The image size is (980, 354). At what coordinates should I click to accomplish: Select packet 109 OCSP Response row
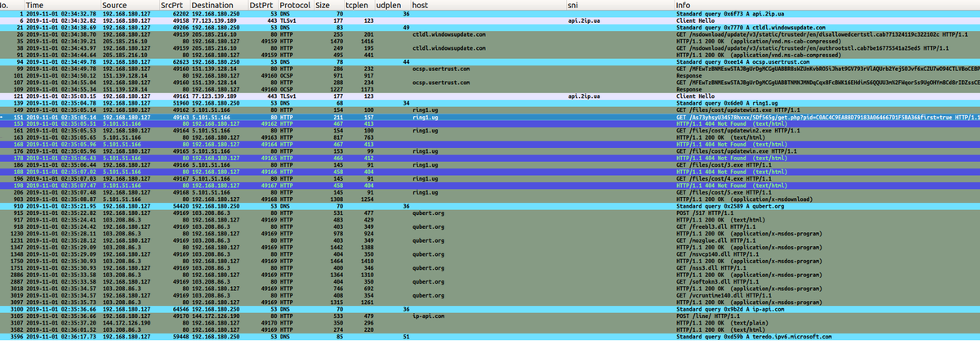click(x=490, y=88)
